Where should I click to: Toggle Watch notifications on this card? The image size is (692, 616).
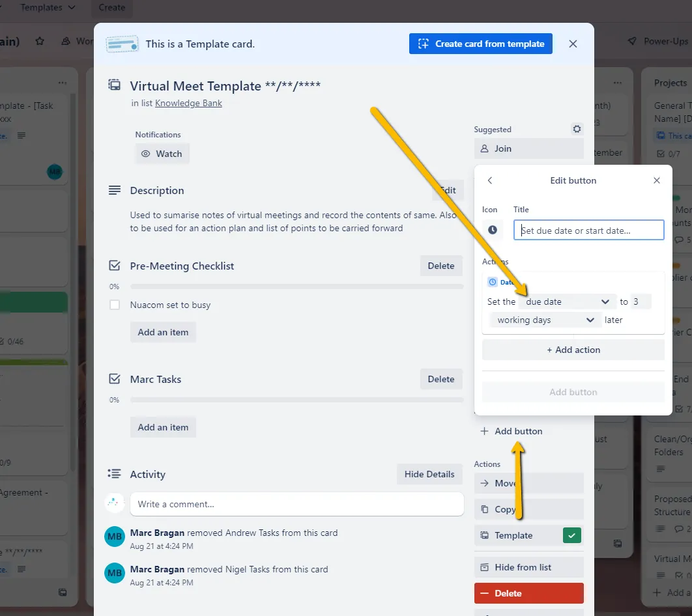[x=162, y=154]
